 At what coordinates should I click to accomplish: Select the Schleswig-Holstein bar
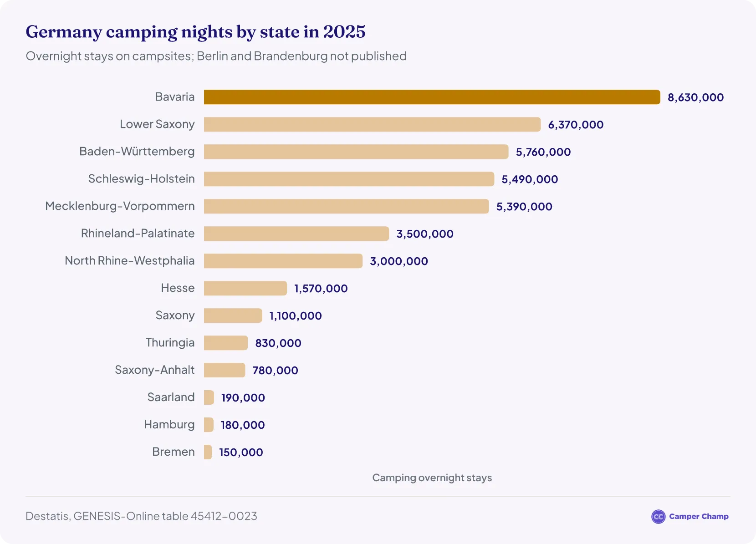tap(349, 179)
